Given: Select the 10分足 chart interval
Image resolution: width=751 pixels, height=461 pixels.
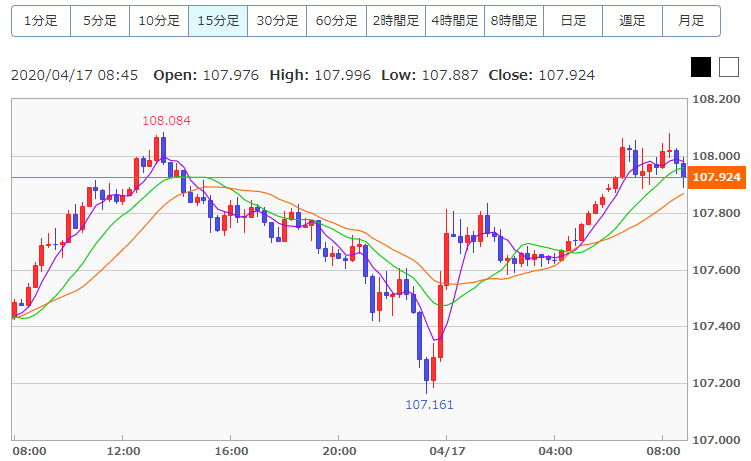Looking at the screenshot, I should pos(159,21).
